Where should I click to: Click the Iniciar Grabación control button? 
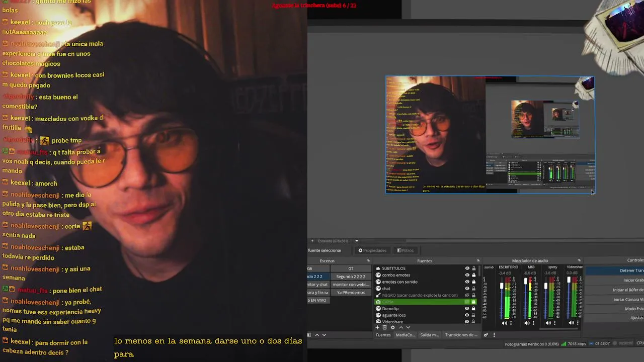(x=615, y=280)
